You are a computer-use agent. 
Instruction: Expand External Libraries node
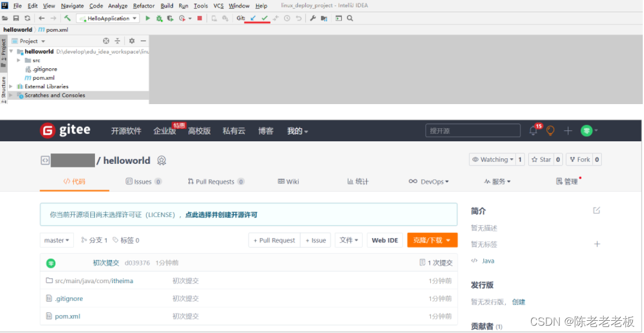pyautogui.click(x=11, y=86)
